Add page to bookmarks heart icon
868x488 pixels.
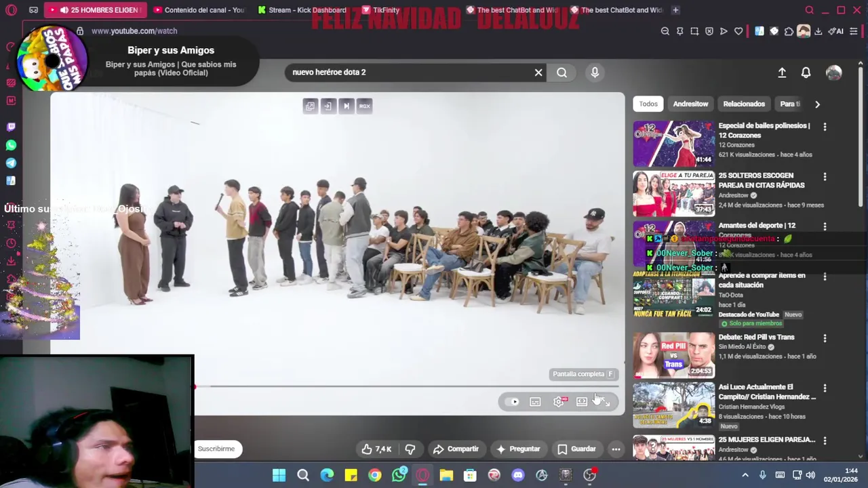click(738, 31)
